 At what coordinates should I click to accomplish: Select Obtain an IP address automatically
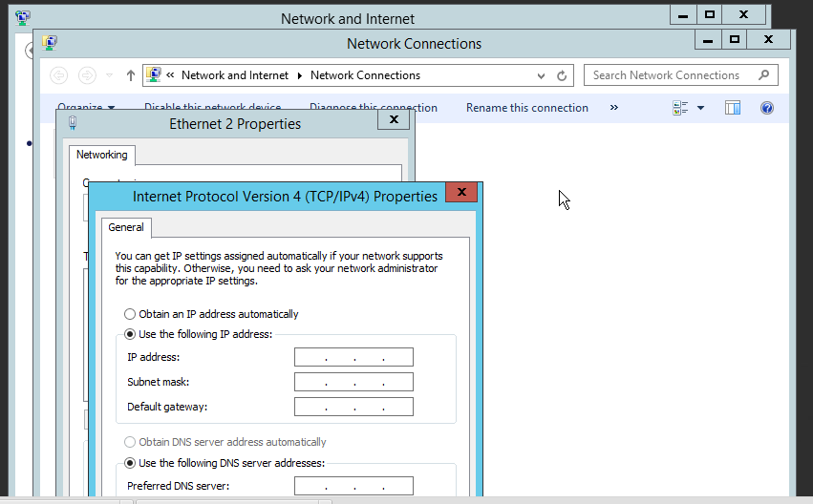coord(211,314)
